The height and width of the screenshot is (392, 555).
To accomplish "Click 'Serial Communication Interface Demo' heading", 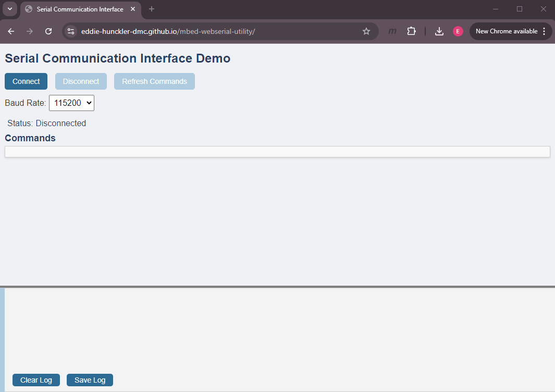I will pos(117,58).
